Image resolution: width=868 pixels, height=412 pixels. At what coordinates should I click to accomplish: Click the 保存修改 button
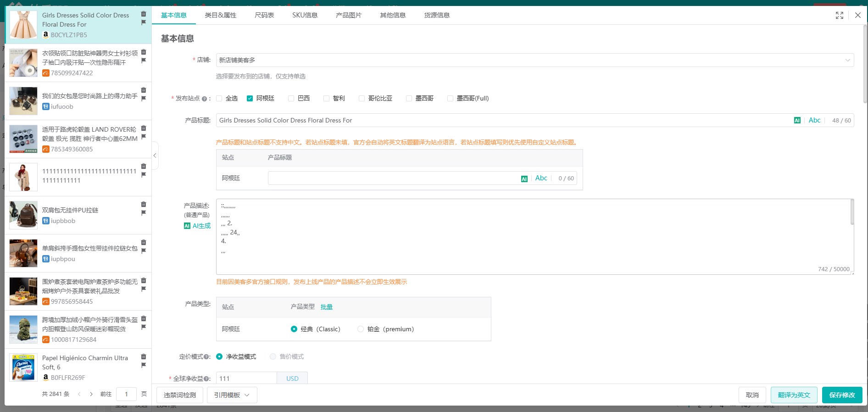[x=841, y=395]
